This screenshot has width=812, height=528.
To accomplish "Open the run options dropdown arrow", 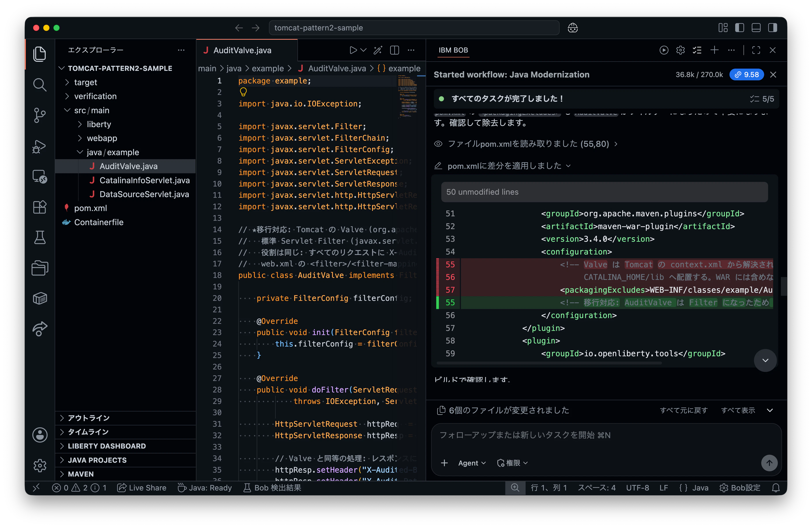I will pos(364,50).
